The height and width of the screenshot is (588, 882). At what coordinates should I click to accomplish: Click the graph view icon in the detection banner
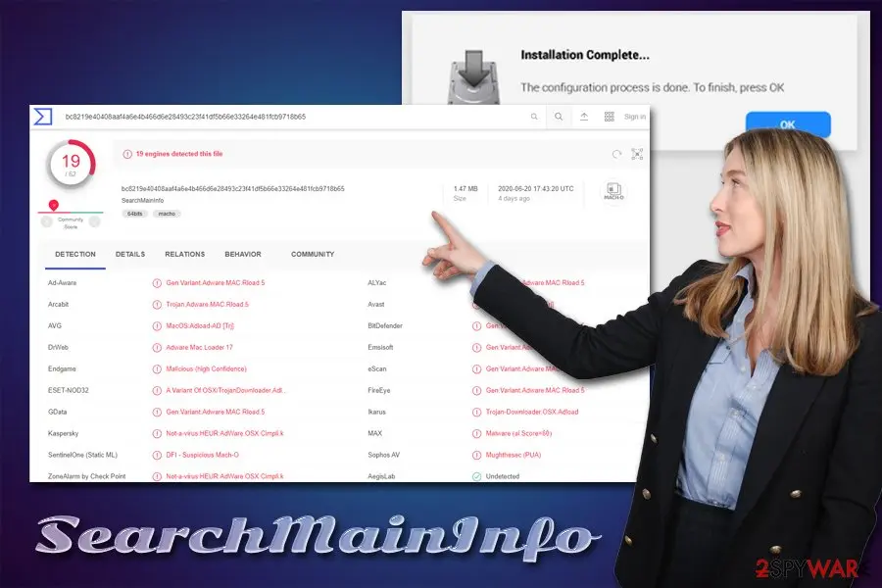tap(637, 154)
